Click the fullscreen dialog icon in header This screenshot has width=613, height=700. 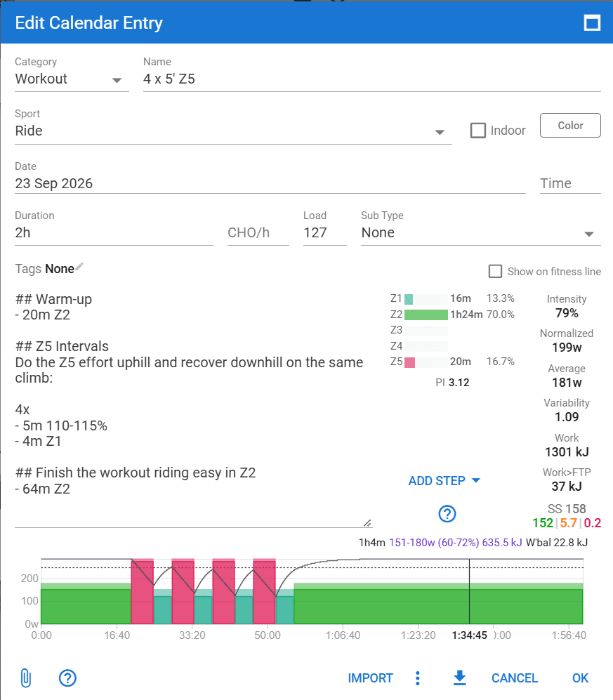tap(592, 22)
